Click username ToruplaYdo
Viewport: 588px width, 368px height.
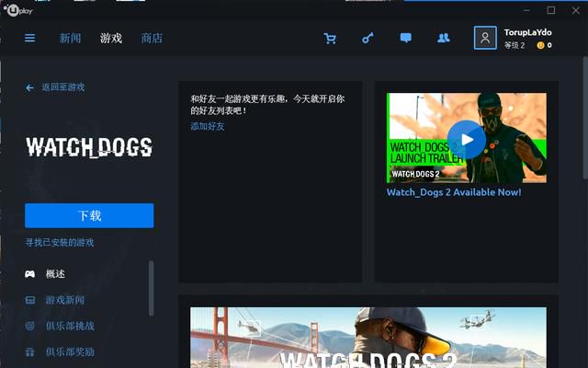pyautogui.click(x=527, y=33)
